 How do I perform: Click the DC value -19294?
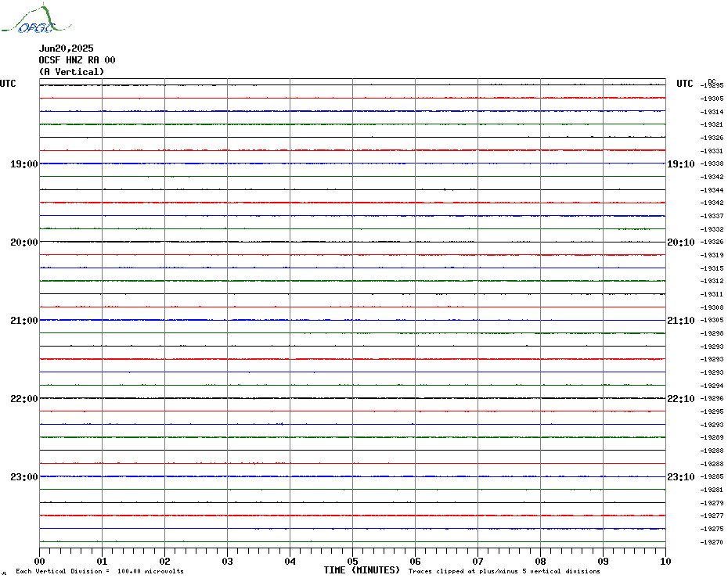pos(712,386)
